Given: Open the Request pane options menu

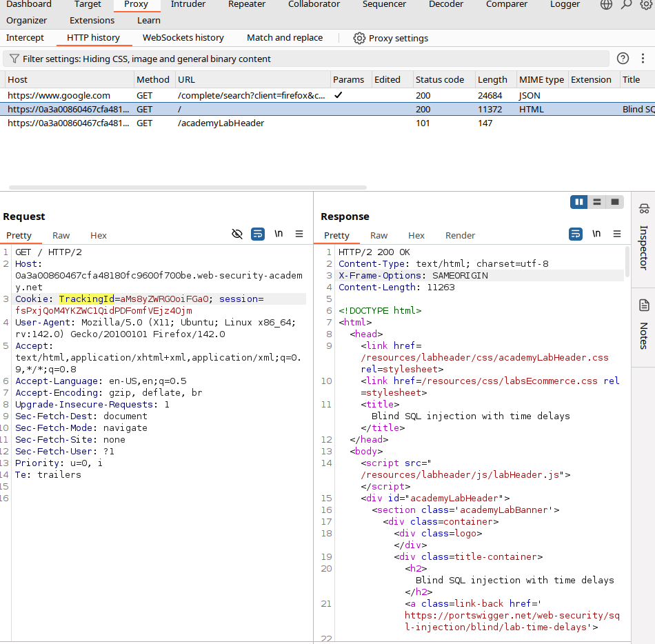Looking at the screenshot, I should 299,234.
